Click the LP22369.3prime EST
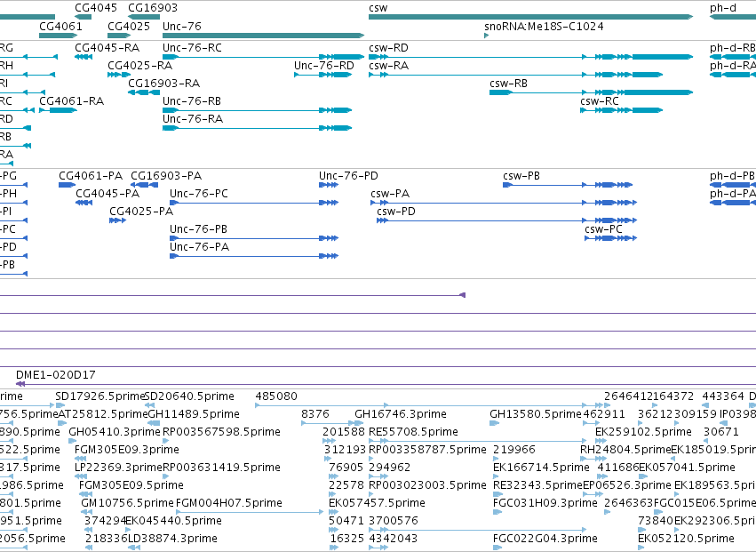This screenshot has width=756, height=552. click(x=81, y=476)
